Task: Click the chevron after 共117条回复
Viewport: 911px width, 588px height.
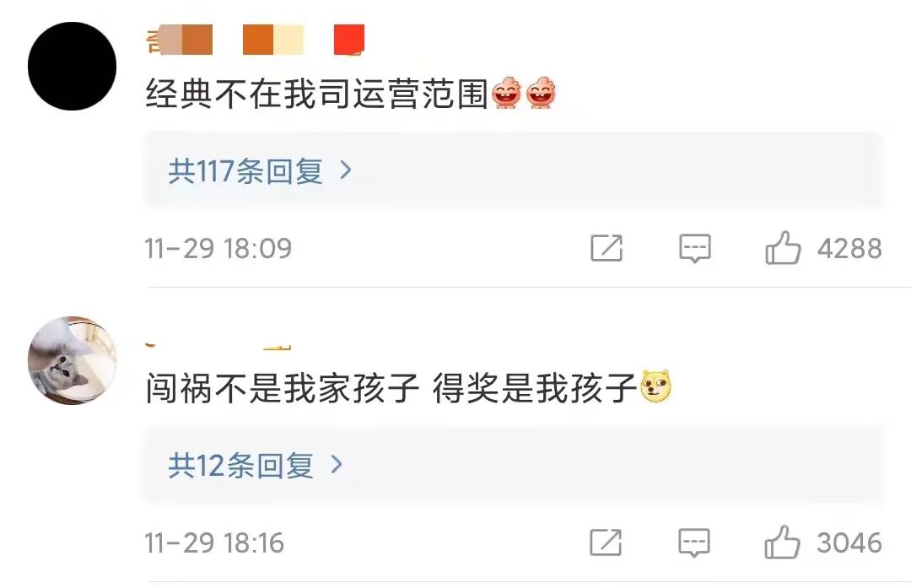Action: point(346,170)
